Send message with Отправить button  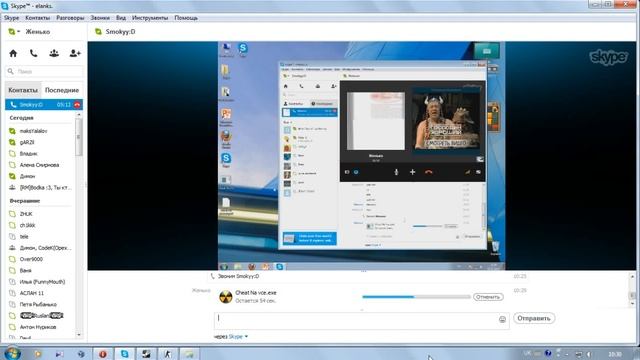point(534,318)
